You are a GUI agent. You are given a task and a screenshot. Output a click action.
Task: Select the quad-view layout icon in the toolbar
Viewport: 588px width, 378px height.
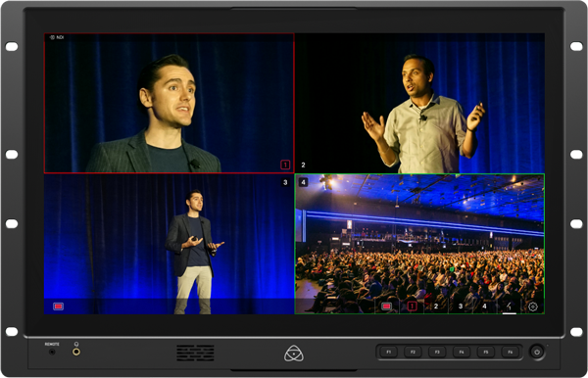click(x=510, y=307)
